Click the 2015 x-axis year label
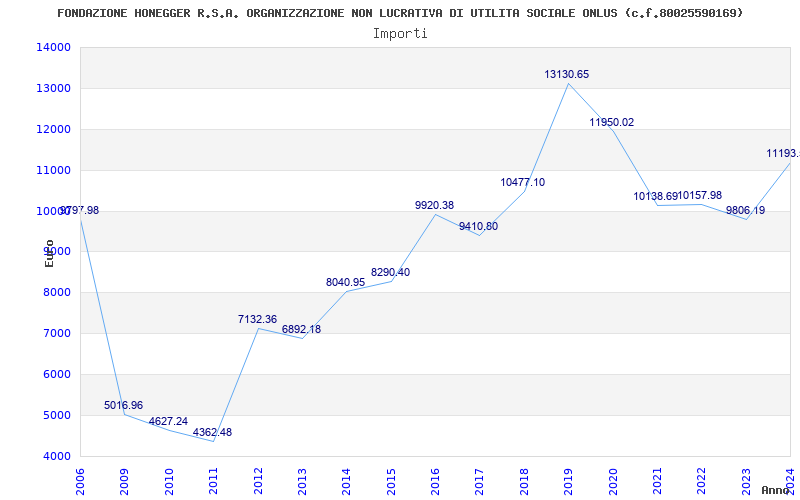 pyautogui.click(x=391, y=481)
